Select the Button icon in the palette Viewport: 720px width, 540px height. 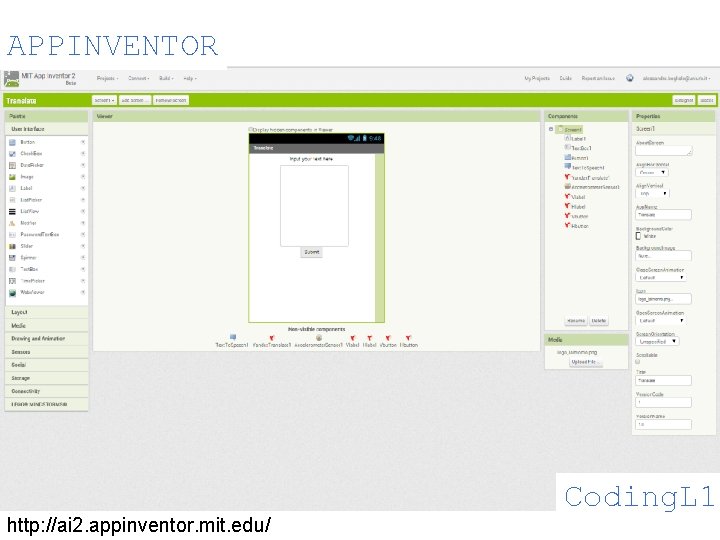(x=12, y=142)
